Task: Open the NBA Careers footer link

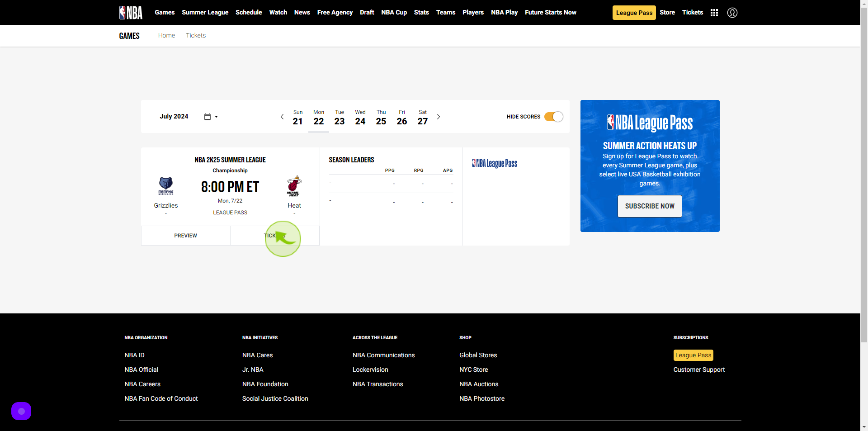Action: click(x=142, y=384)
